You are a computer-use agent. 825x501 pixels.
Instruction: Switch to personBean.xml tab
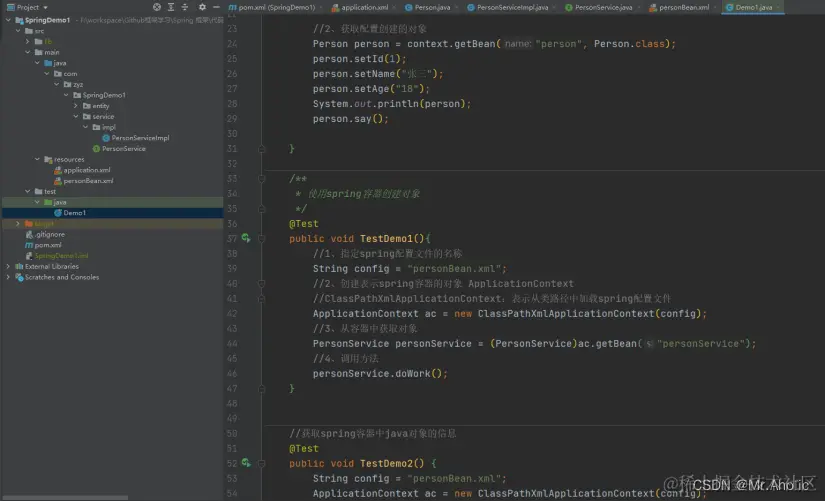pos(683,7)
